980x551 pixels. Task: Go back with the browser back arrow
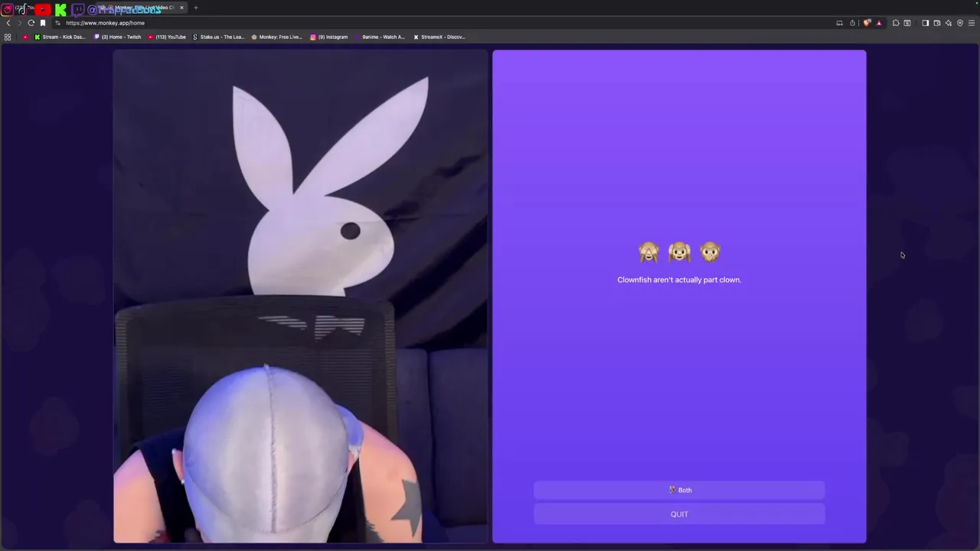[x=8, y=23]
